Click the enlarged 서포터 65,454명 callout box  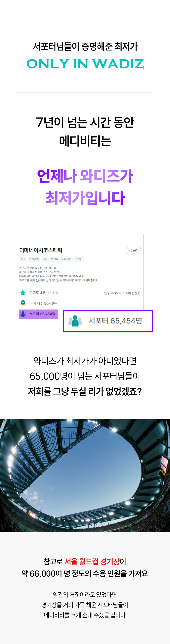point(108,321)
